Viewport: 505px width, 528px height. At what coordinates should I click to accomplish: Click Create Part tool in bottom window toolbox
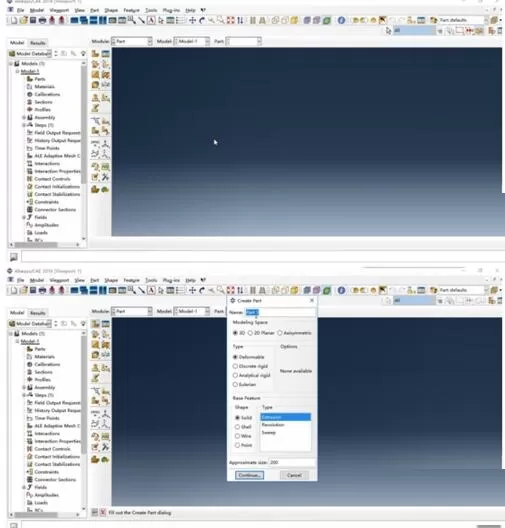pos(96,324)
